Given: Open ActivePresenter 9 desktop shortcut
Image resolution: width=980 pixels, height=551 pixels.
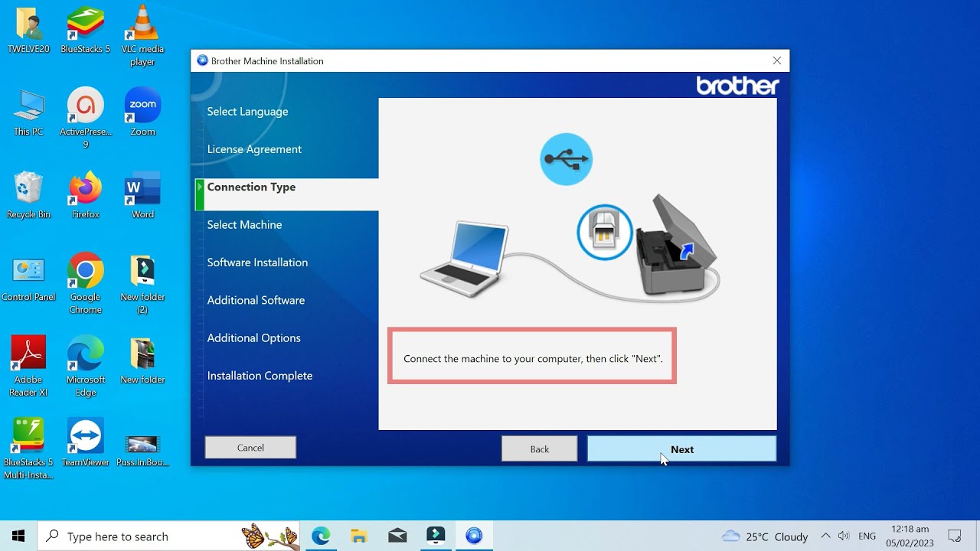Looking at the screenshot, I should point(85,119).
